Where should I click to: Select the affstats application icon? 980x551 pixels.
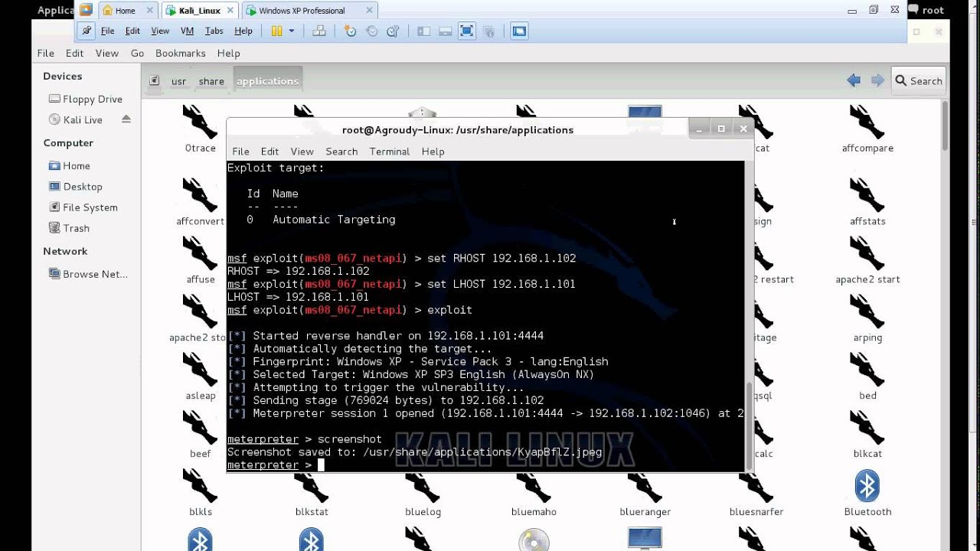click(x=867, y=196)
